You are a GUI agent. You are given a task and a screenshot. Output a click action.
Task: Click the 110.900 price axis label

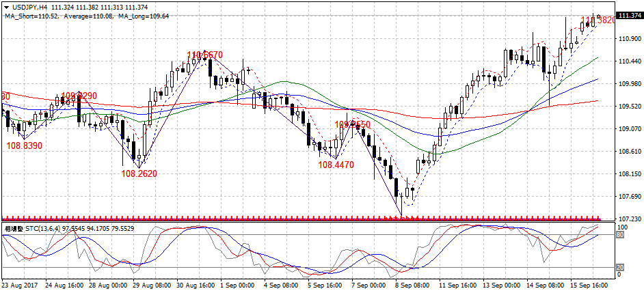pos(628,39)
